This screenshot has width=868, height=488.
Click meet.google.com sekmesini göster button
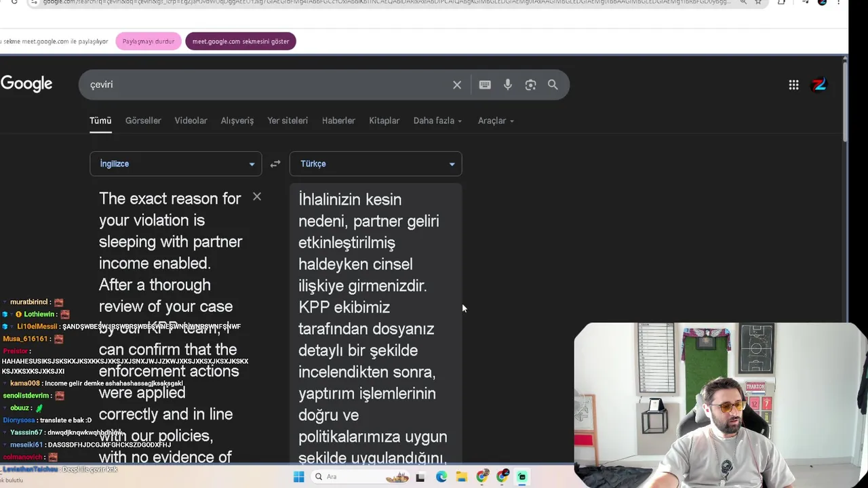[241, 41]
